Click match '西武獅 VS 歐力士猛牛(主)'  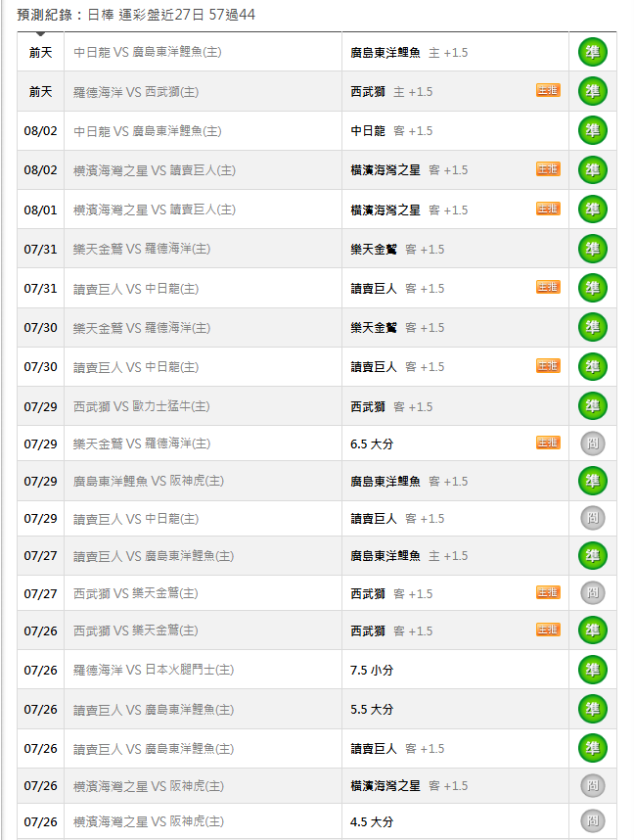coord(141,406)
